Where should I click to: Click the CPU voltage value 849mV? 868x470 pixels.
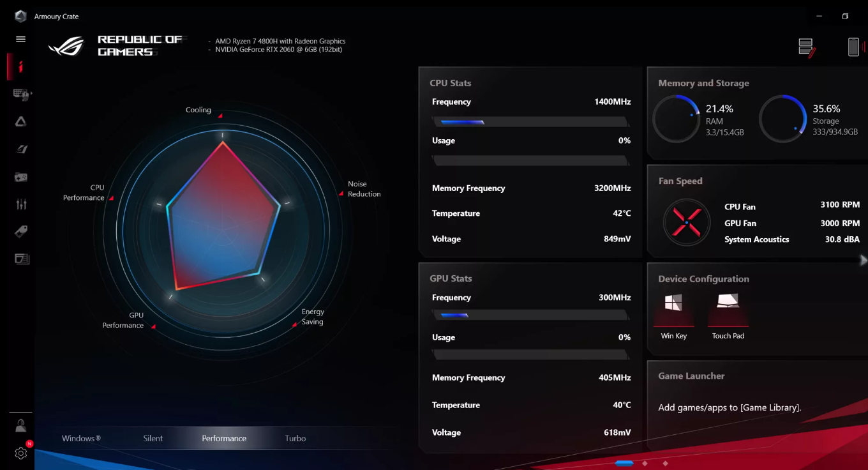[x=616, y=239]
